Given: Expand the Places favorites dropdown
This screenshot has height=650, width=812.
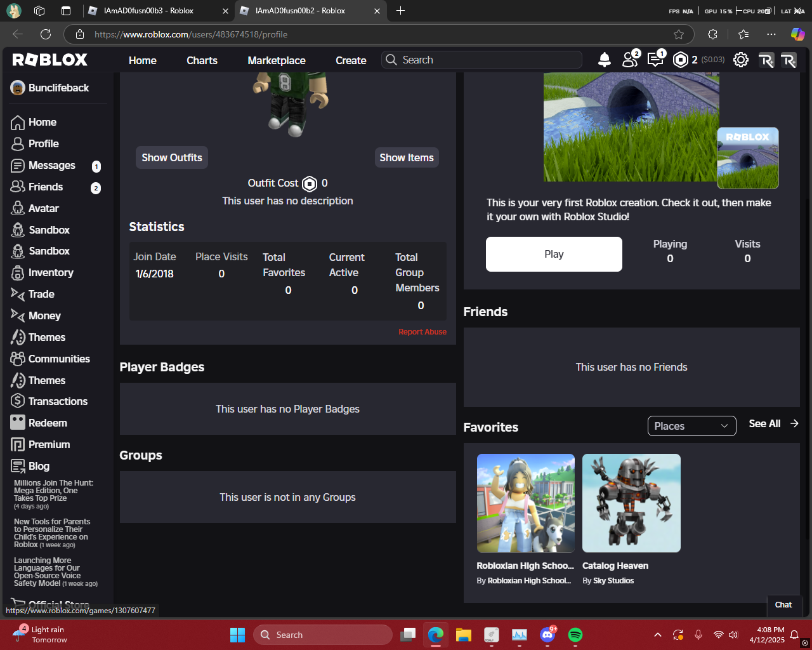Looking at the screenshot, I should [x=691, y=426].
